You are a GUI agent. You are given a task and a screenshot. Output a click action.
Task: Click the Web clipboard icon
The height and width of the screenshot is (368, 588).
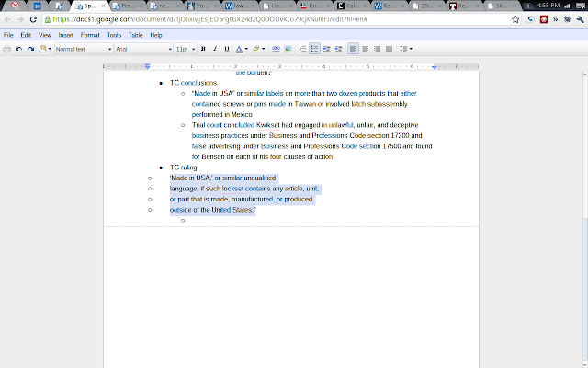coord(42,49)
